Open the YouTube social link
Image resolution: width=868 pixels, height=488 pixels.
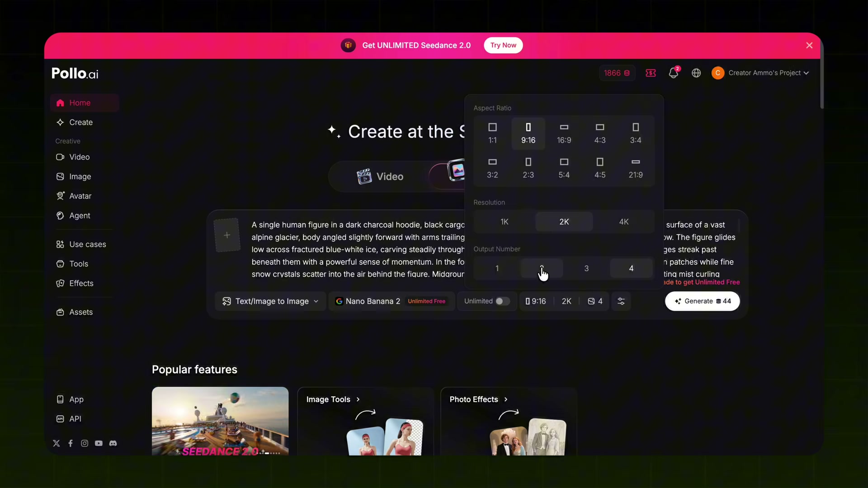[99, 443]
